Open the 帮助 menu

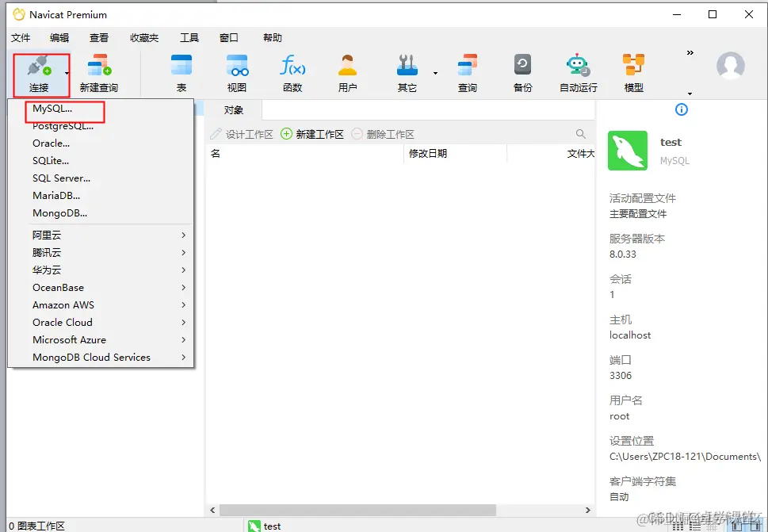click(x=273, y=38)
